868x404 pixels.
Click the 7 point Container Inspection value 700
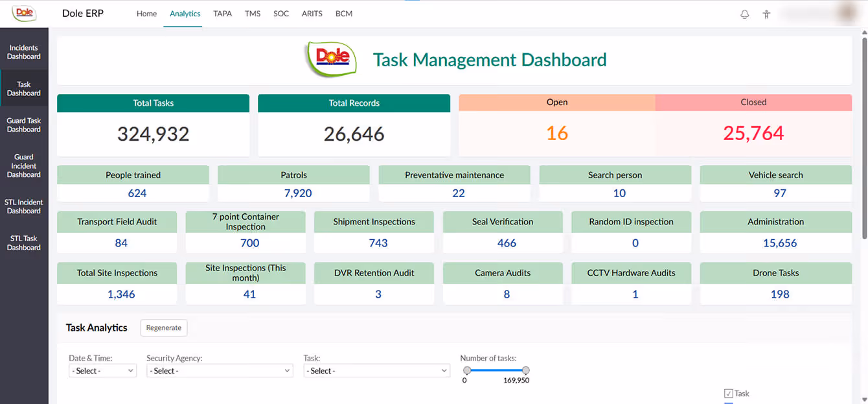249,243
